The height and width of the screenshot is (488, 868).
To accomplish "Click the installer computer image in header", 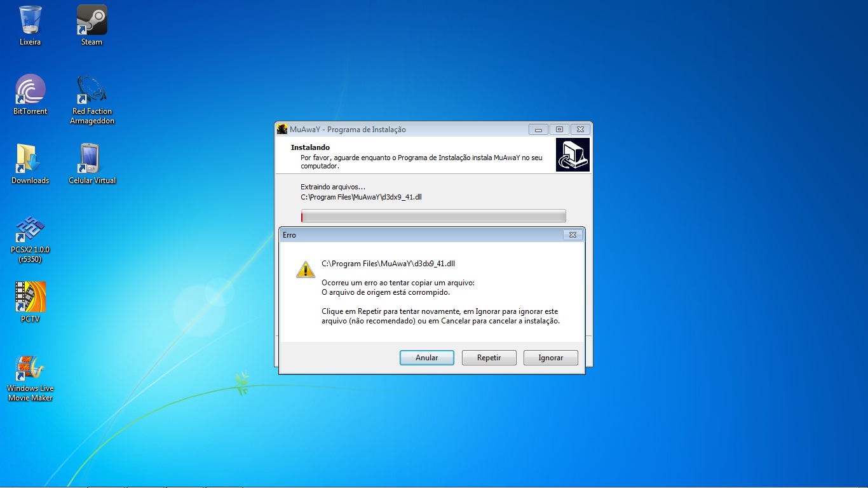I will tap(573, 155).
